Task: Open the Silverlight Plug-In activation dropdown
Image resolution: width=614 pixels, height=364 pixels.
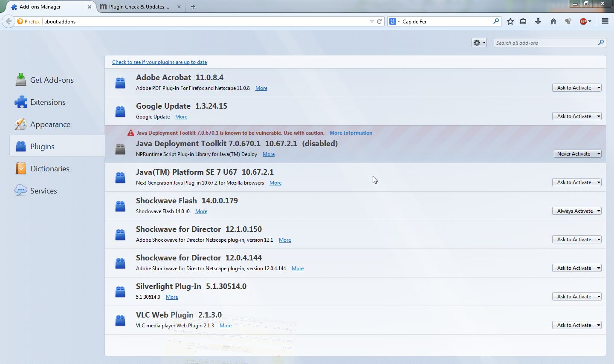Action: pos(576,296)
